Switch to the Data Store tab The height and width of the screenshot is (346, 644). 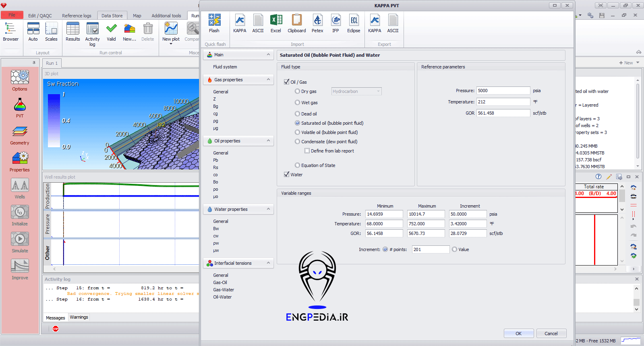coord(112,16)
